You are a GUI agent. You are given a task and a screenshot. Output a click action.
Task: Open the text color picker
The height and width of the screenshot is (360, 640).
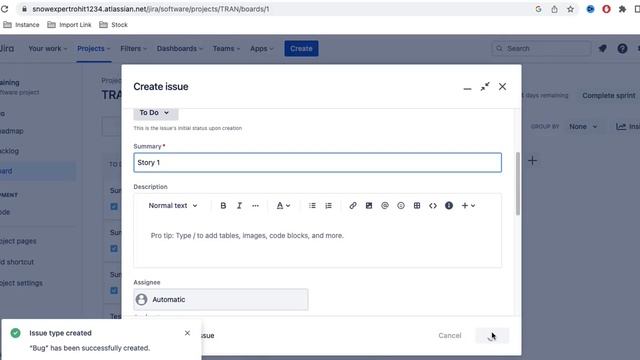tap(283, 206)
